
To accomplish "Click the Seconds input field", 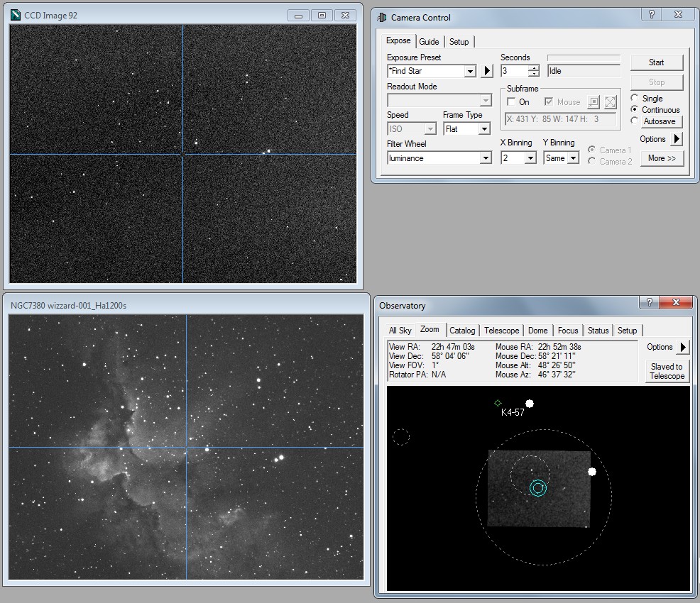I will point(515,71).
